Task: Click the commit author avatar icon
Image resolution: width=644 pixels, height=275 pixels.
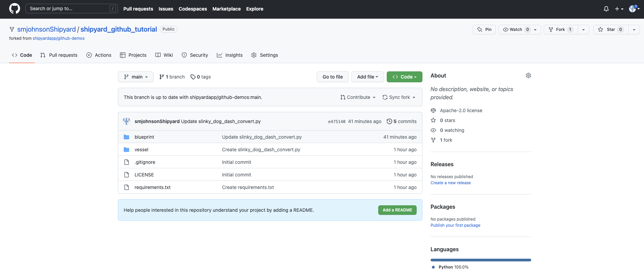Action: point(126,121)
